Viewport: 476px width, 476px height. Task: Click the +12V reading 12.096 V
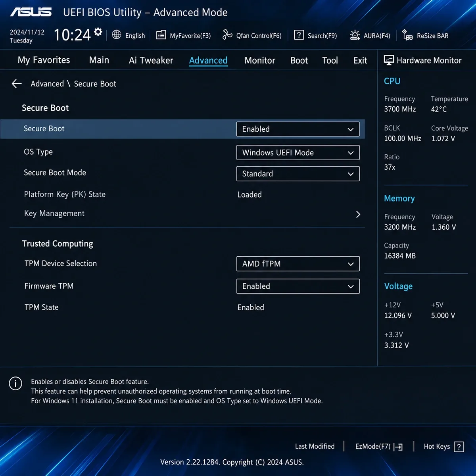tap(398, 316)
